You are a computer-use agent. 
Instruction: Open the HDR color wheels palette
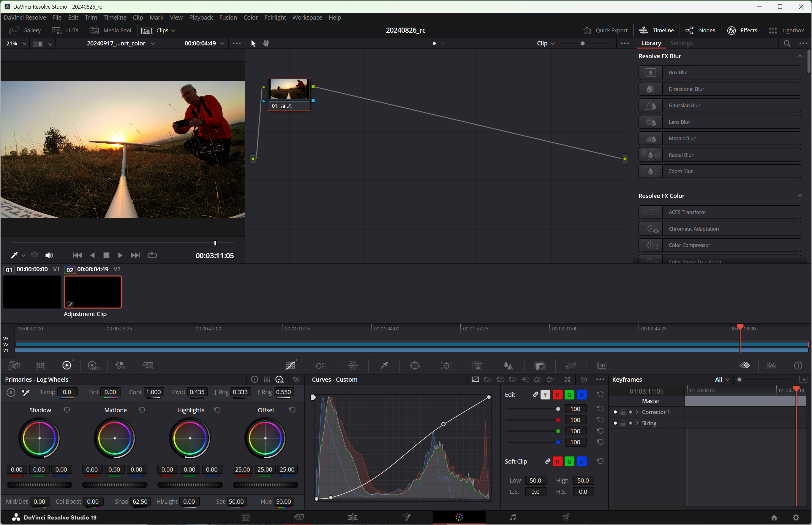94,366
